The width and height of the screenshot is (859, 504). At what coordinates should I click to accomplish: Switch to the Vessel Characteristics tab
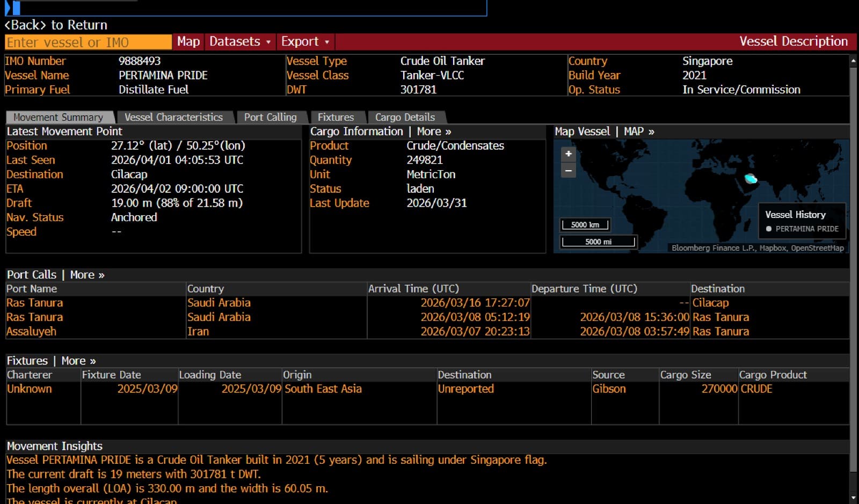[173, 117]
